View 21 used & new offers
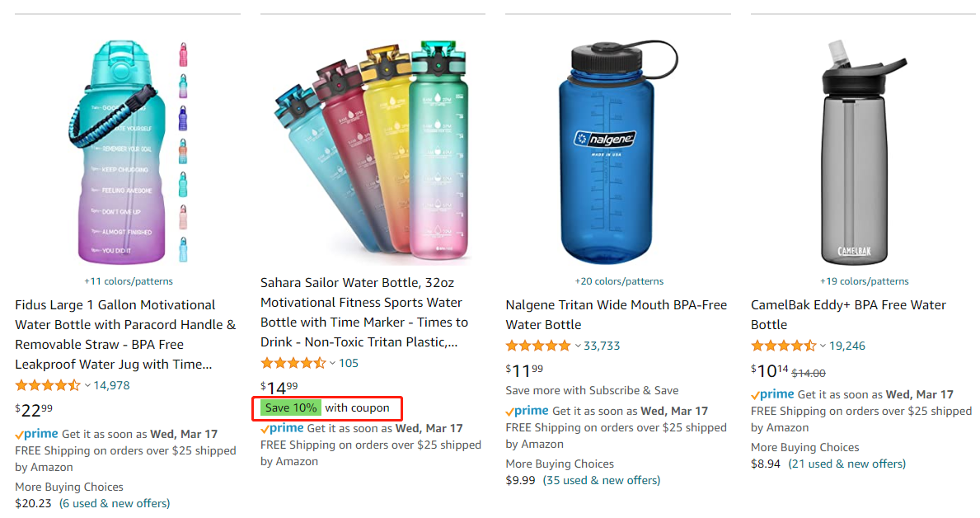This screenshot has height=518, width=980. pyautogui.click(x=846, y=464)
